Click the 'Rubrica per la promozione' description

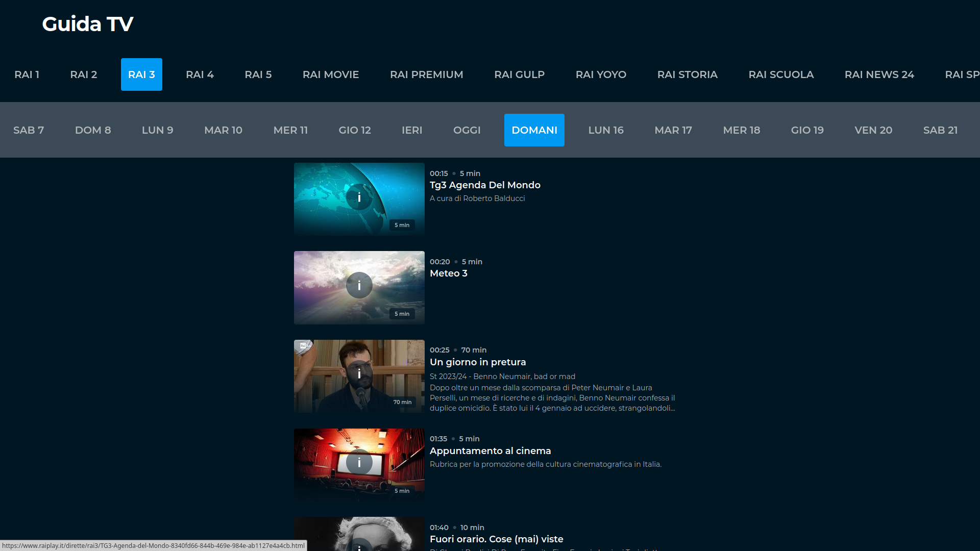point(546,464)
